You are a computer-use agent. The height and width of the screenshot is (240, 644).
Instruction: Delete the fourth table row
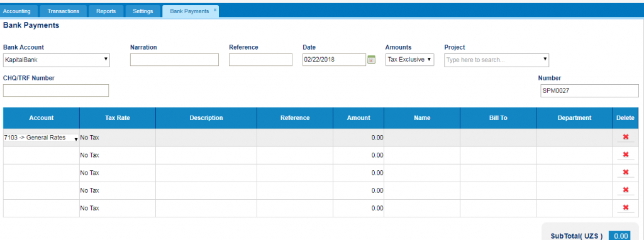coord(626,190)
